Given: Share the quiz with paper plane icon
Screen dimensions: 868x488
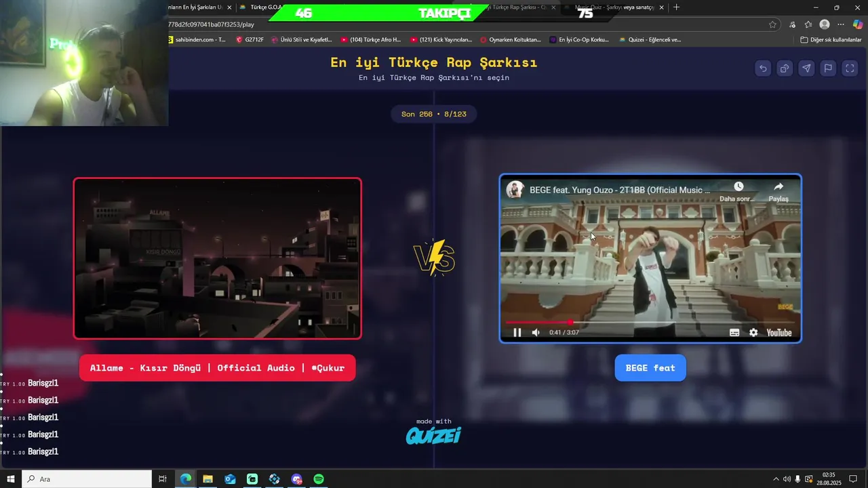Looking at the screenshot, I should [x=806, y=68].
